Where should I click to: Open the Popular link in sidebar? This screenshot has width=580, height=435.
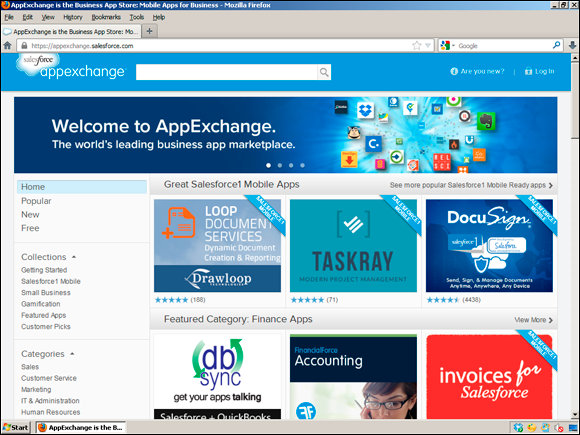pyautogui.click(x=36, y=201)
